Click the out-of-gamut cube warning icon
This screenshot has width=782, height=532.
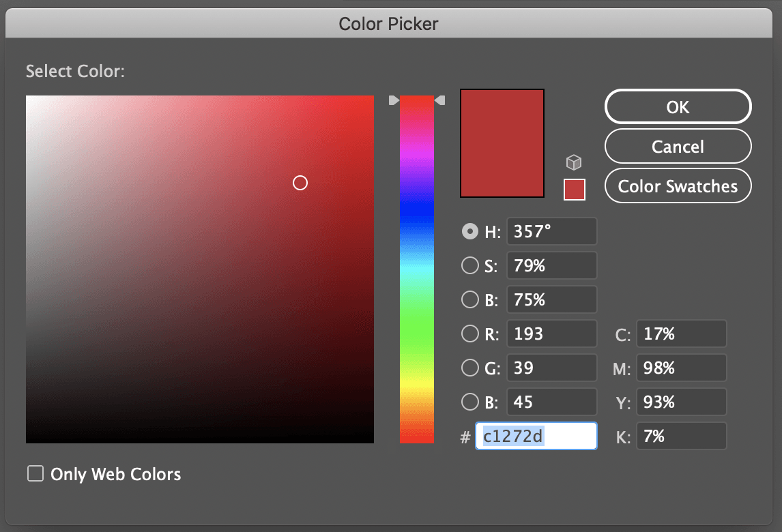pyautogui.click(x=574, y=162)
